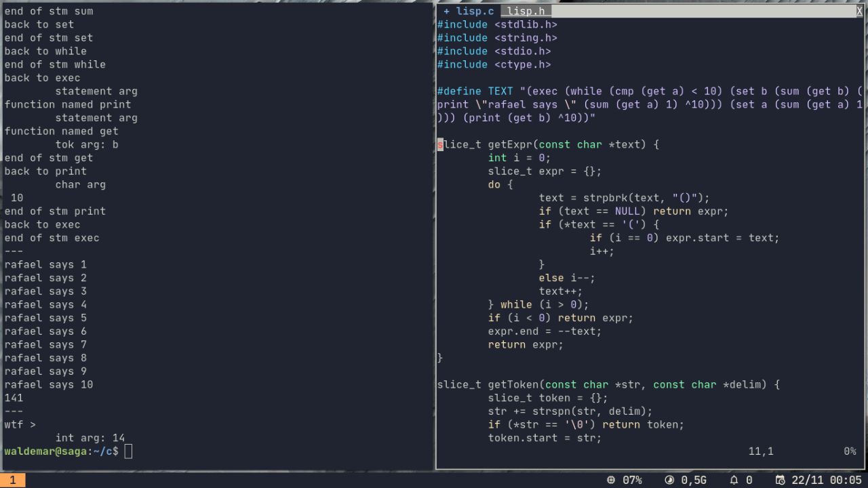Image resolution: width=868 pixels, height=488 pixels.
Task: Click 'end of stm sum' terminal line
Action: click(x=49, y=12)
